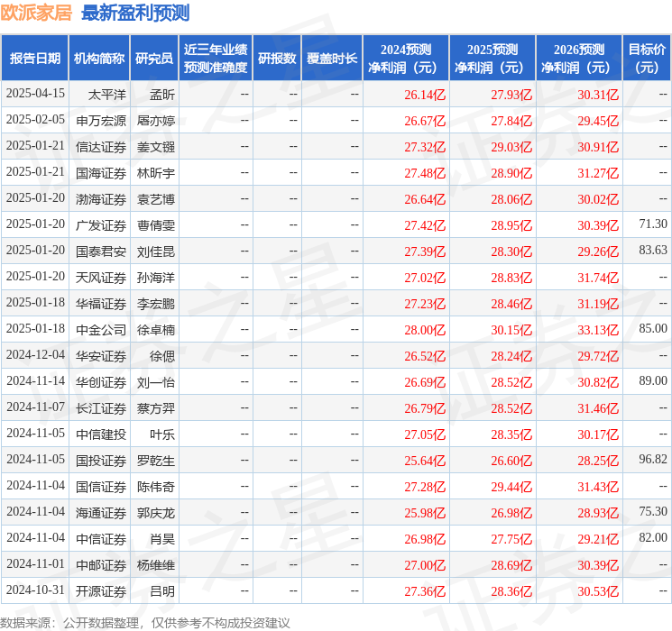Select the 华创证券 institution cell
This screenshot has height=631, width=672.
(x=101, y=382)
